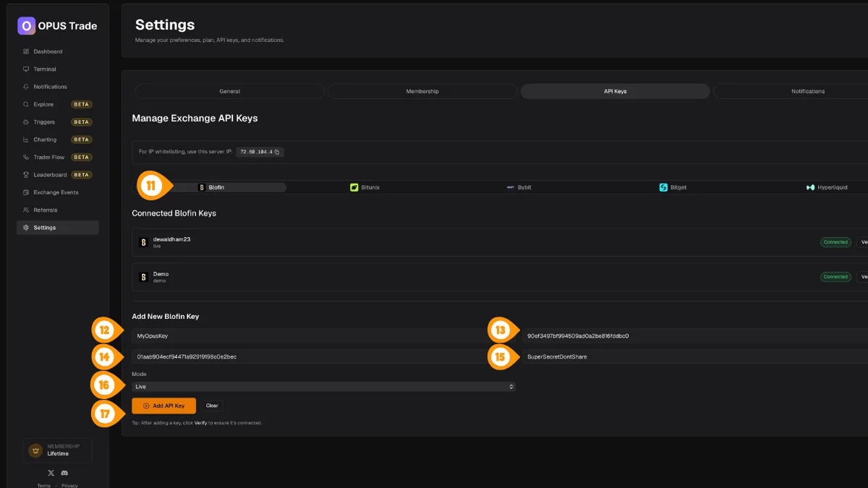Screen dimensions: 868x488
Task: Select the API Keys tab
Action: 616,91
